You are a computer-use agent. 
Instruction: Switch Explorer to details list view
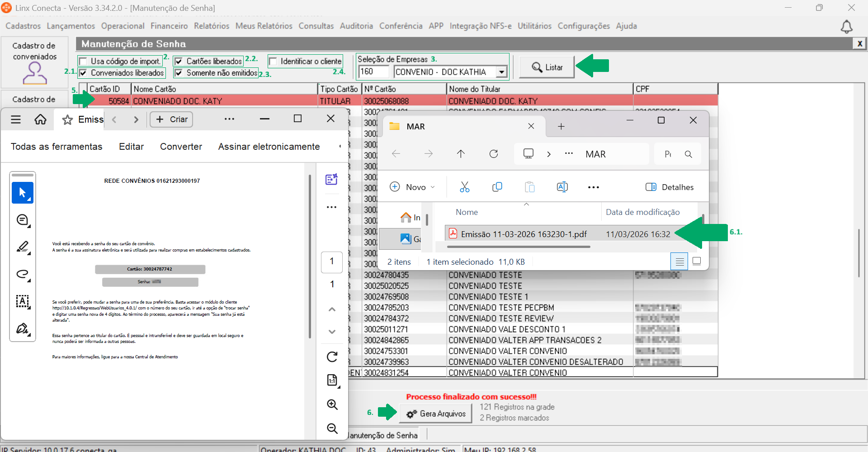pos(679,261)
